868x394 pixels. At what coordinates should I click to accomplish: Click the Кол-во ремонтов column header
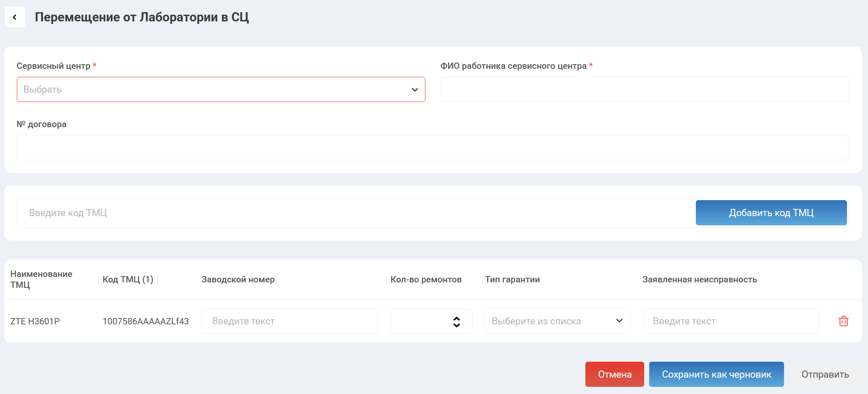(426, 279)
